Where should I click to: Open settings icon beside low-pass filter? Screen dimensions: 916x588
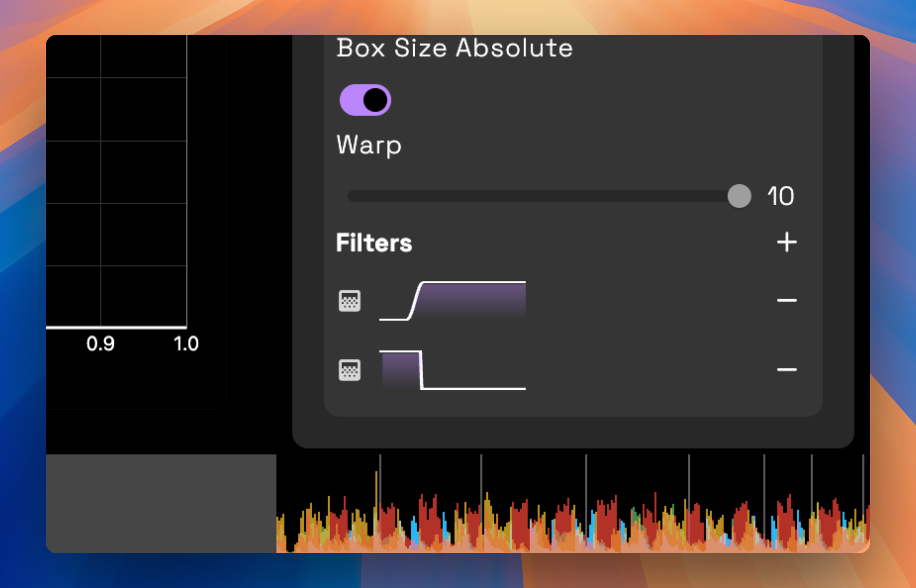pyautogui.click(x=349, y=370)
